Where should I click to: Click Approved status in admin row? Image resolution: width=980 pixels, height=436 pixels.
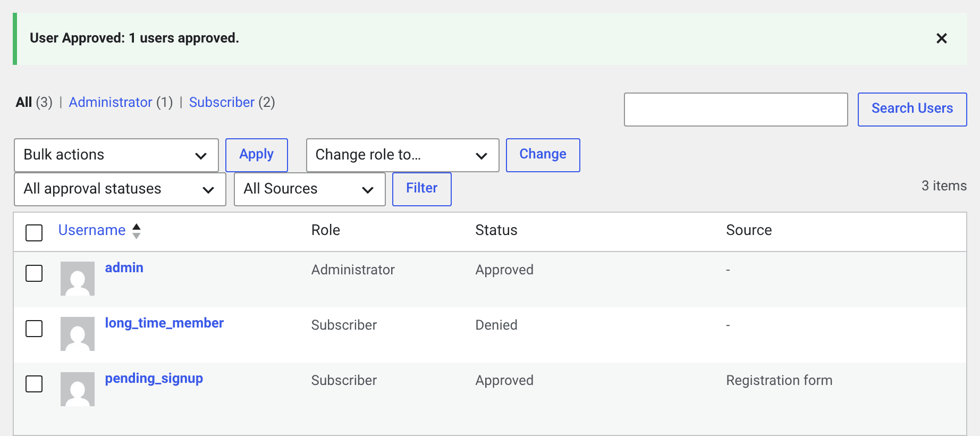(504, 270)
